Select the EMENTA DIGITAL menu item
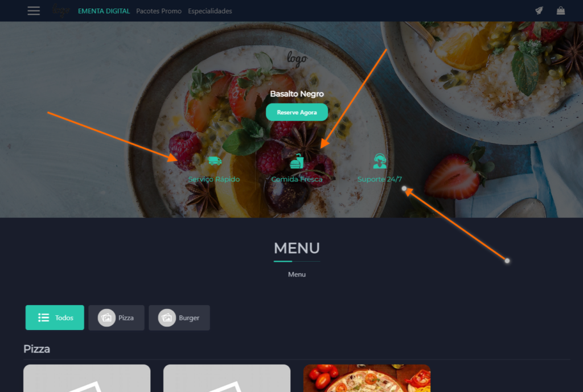The image size is (583, 392). (104, 11)
